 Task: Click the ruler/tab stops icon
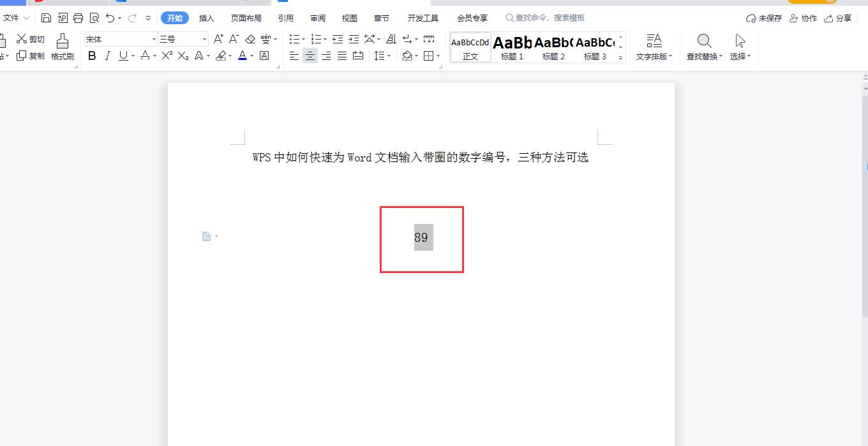pos(429,39)
